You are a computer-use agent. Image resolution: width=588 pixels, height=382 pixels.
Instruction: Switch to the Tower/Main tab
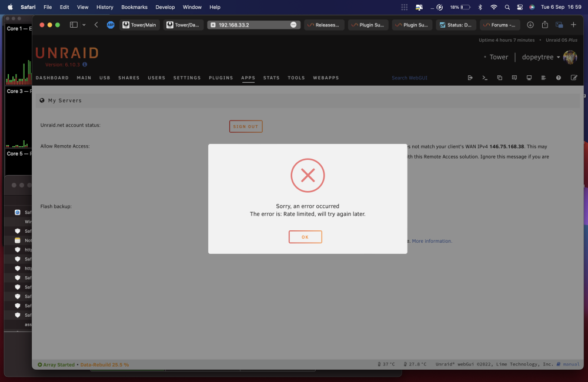tap(139, 25)
